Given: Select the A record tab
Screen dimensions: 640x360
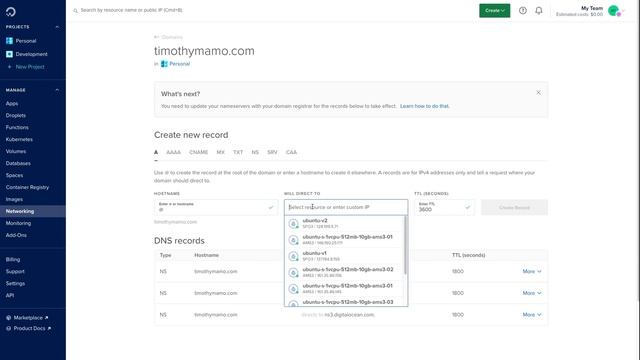Looking at the screenshot, I should click(156, 152).
